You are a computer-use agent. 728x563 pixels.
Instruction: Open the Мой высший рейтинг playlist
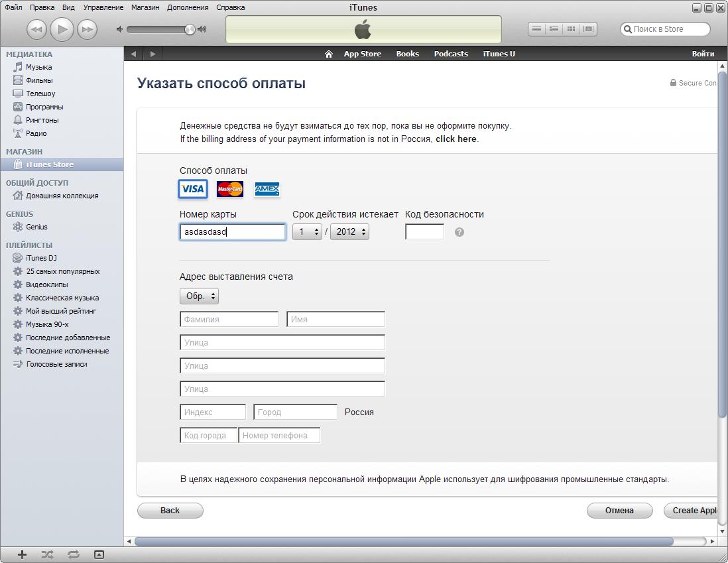coord(61,311)
